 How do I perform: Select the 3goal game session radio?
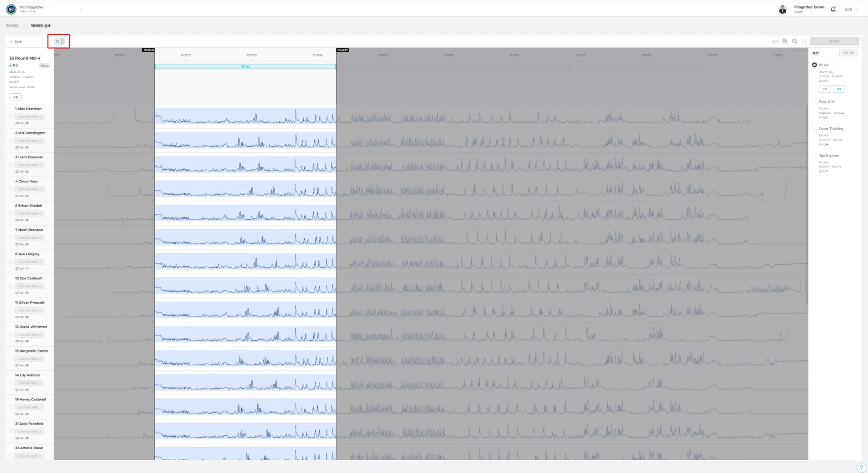(x=814, y=156)
